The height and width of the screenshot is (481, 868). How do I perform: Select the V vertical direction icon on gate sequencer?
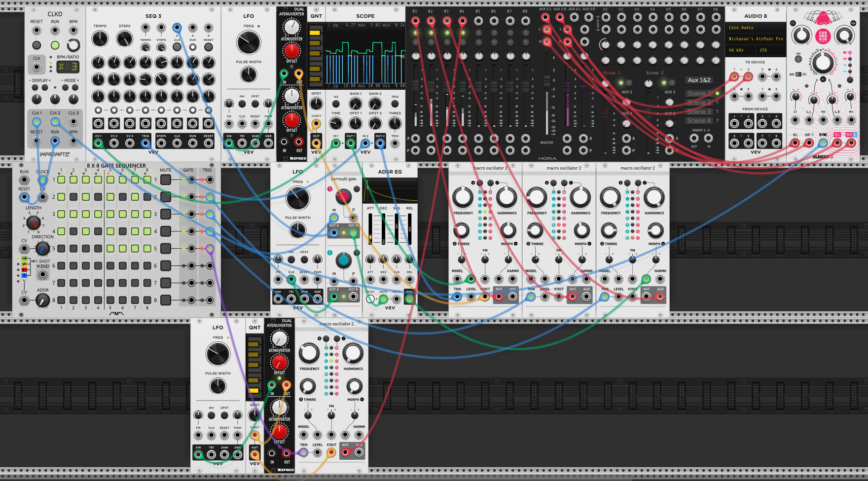coord(24,281)
